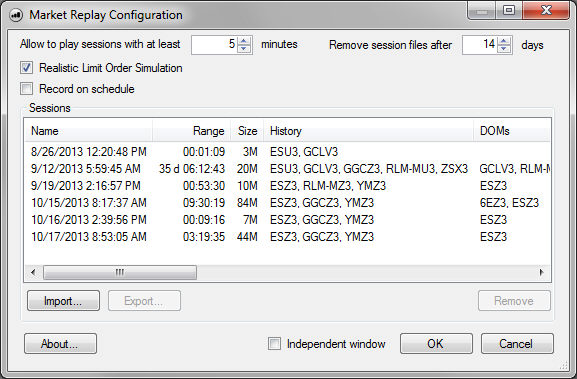Increase session file removal days up arrow
The width and height of the screenshot is (577, 379).
[505, 40]
